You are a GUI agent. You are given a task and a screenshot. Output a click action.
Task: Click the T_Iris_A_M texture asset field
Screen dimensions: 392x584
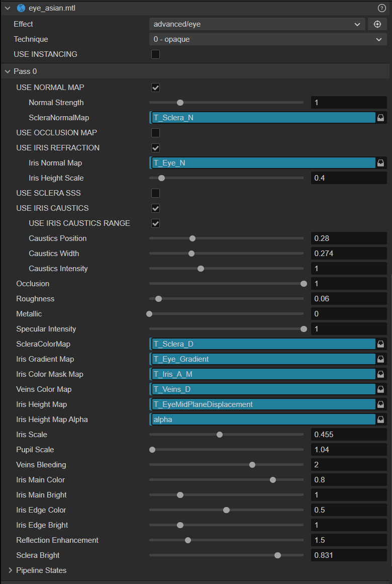click(263, 374)
